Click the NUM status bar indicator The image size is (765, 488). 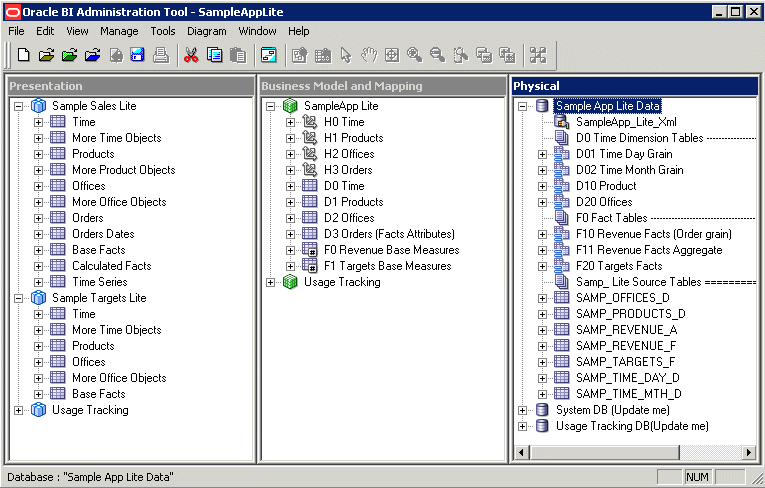(x=697, y=477)
